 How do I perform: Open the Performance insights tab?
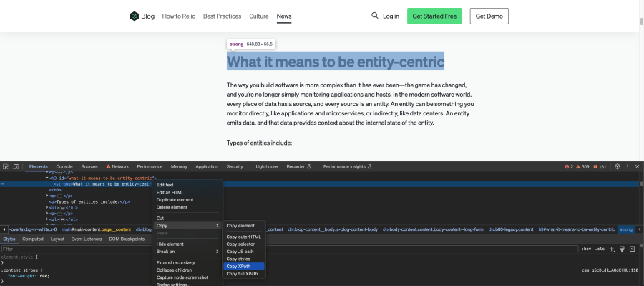[x=348, y=167]
